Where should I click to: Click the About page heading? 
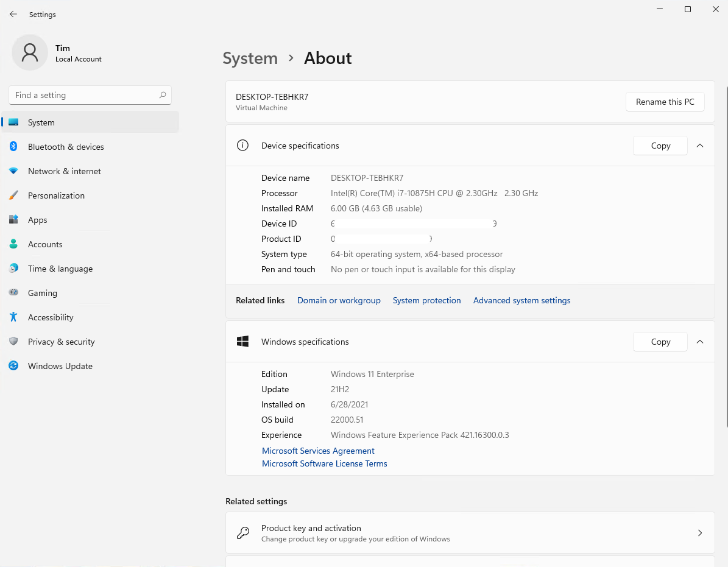click(x=328, y=58)
